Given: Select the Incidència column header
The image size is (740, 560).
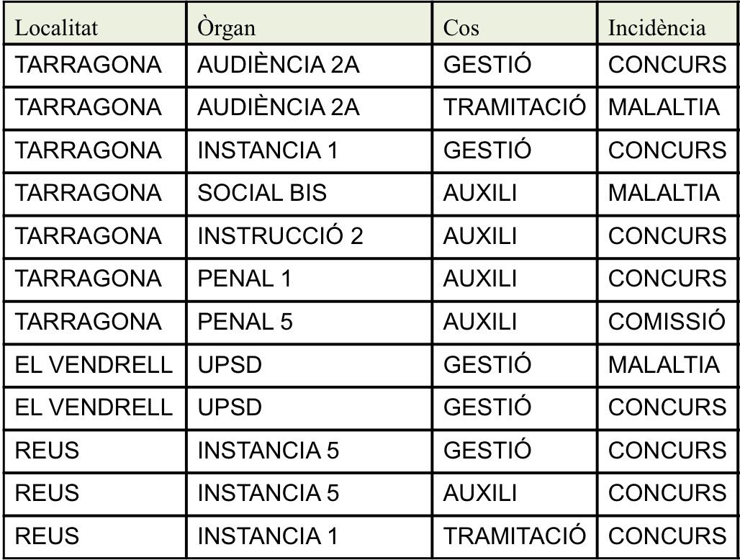Looking at the screenshot, I should (x=668, y=24).
